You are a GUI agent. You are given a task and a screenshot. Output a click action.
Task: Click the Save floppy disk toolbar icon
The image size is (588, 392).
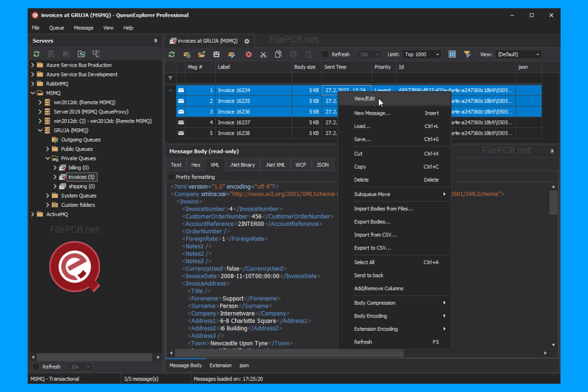217,54
